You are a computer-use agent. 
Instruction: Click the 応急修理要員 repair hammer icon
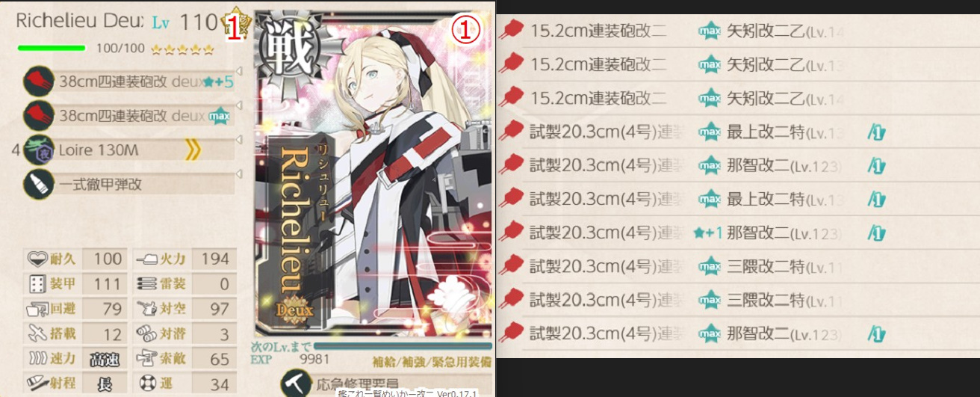point(296,384)
